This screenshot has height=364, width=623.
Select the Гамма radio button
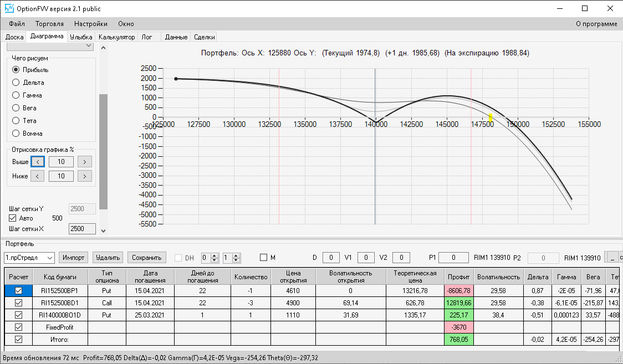[16, 95]
